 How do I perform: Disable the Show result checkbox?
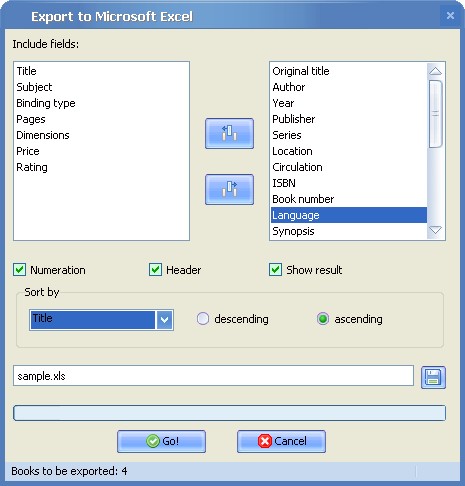click(x=275, y=270)
